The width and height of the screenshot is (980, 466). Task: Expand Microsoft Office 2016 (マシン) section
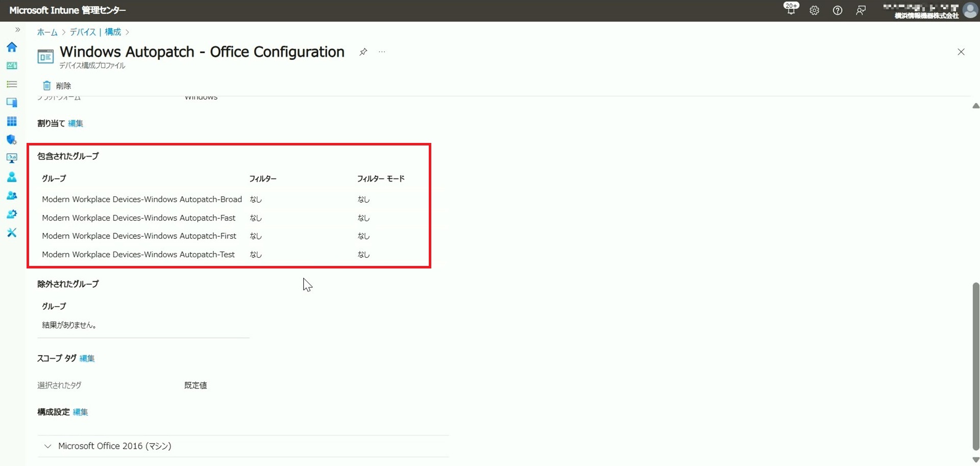[x=243, y=446]
